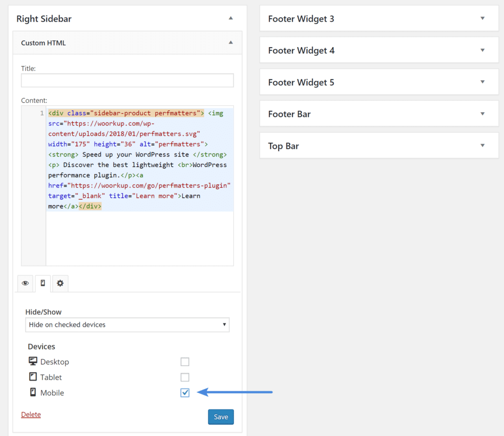Click the Hide/Show label
Viewport: 504px width, 436px height.
pyautogui.click(x=43, y=312)
